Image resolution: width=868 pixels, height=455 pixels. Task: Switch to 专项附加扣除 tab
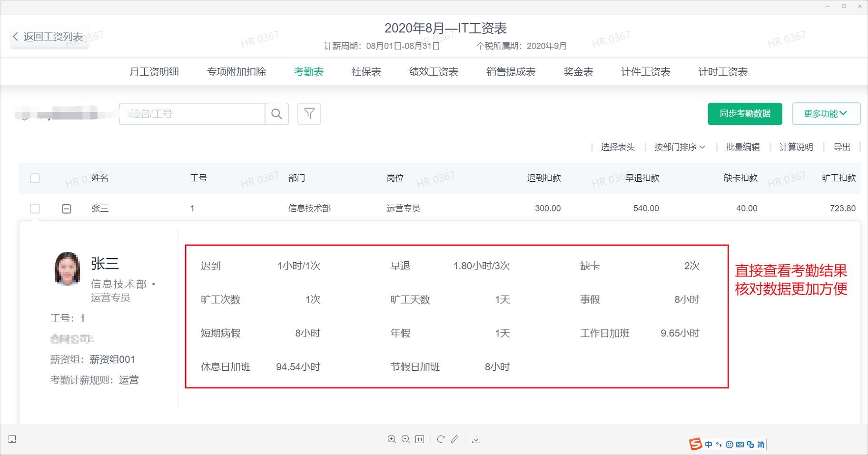237,72
